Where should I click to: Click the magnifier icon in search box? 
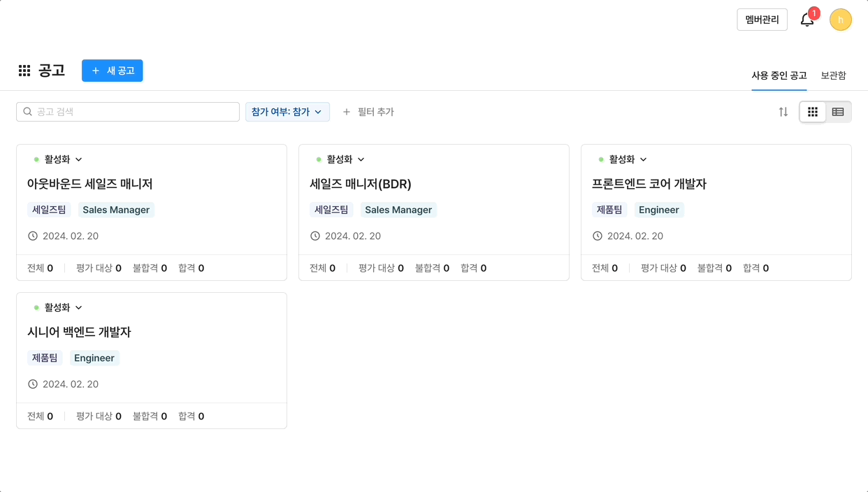pos(28,112)
